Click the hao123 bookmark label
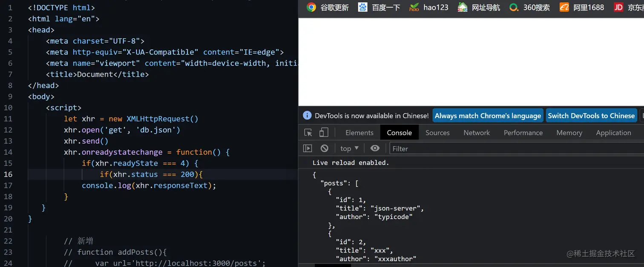 (436, 7)
